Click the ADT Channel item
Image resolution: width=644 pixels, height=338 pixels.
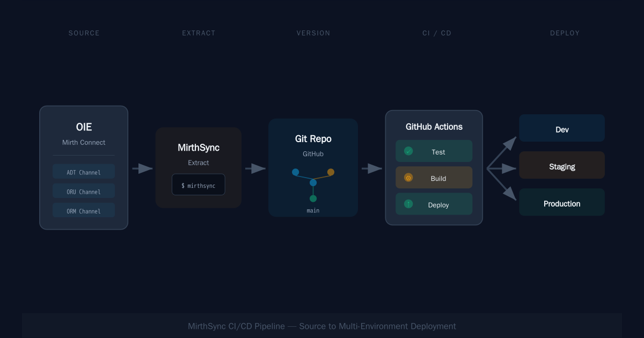84,172
